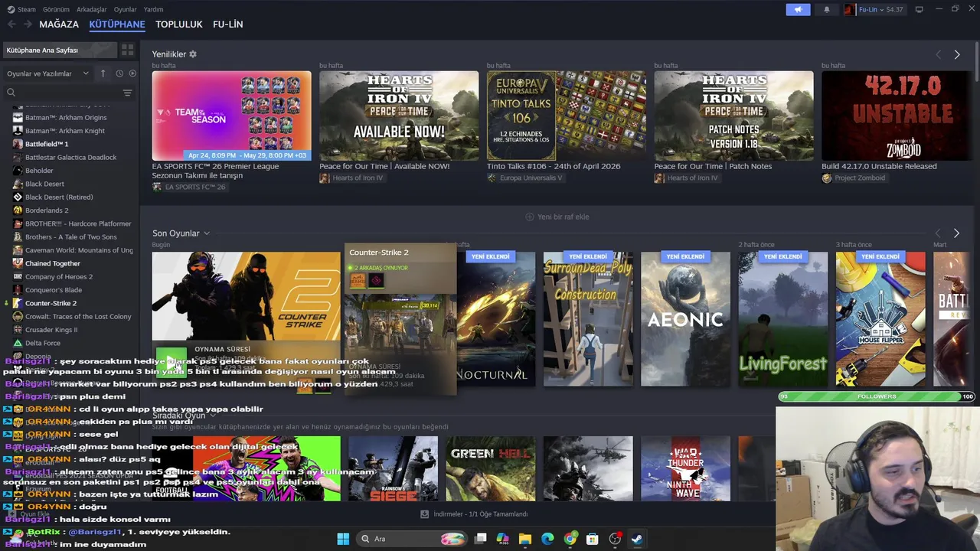Toggle the recent activity clock filter

click(x=119, y=73)
